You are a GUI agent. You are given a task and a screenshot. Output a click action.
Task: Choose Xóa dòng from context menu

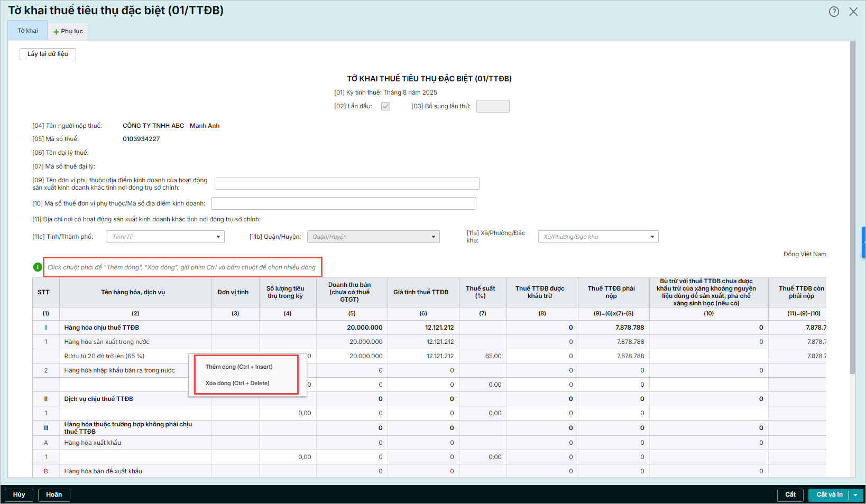pyautogui.click(x=237, y=383)
